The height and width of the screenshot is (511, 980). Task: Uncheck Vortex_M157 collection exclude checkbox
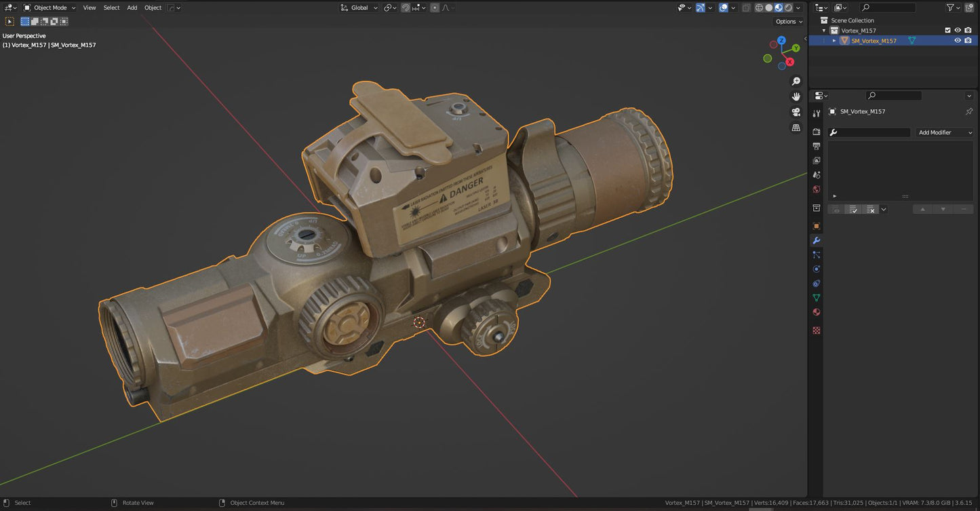tap(948, 31)
